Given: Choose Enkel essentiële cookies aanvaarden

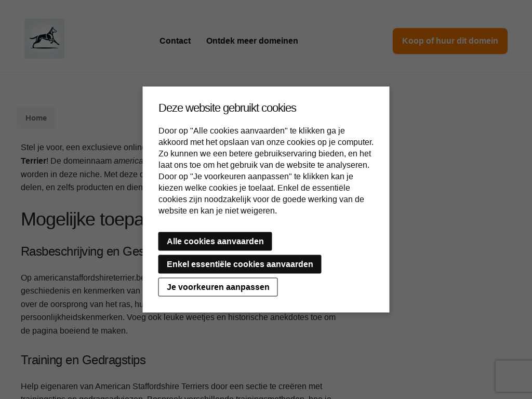Looking at the screenshot, I should [x=240, y=264].
